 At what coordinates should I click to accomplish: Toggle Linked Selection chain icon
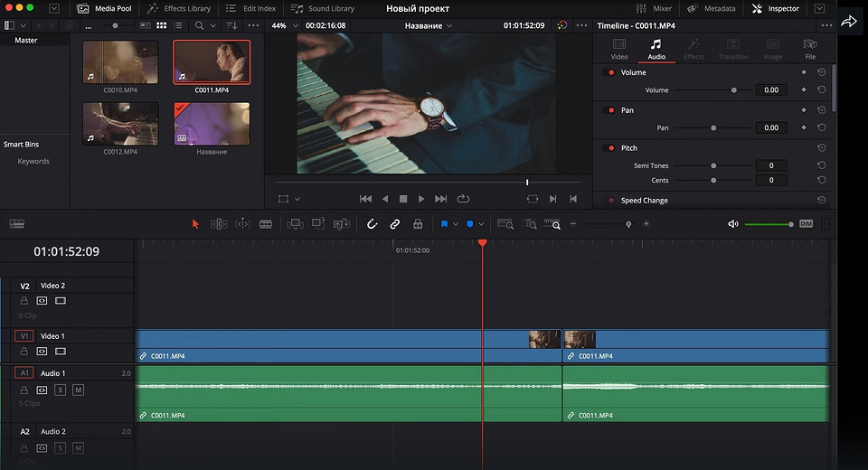[x=395, y=223]
